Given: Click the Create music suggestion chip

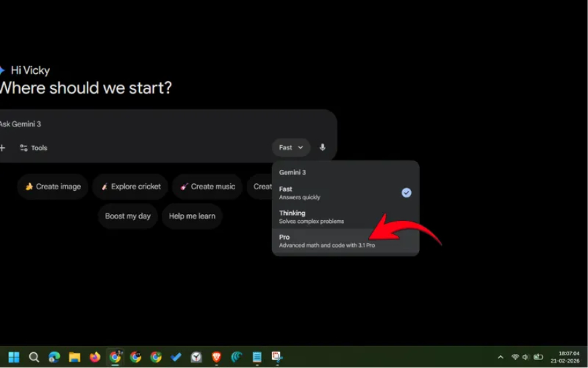Looking at the screenshot, I should click(x=206, y=187).
